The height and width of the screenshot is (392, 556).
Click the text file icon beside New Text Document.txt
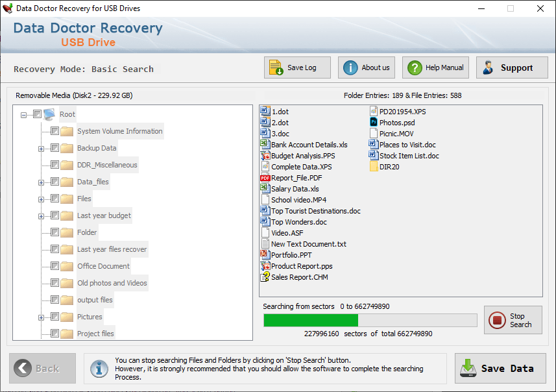pyautogui.click(x=265, y=244)
